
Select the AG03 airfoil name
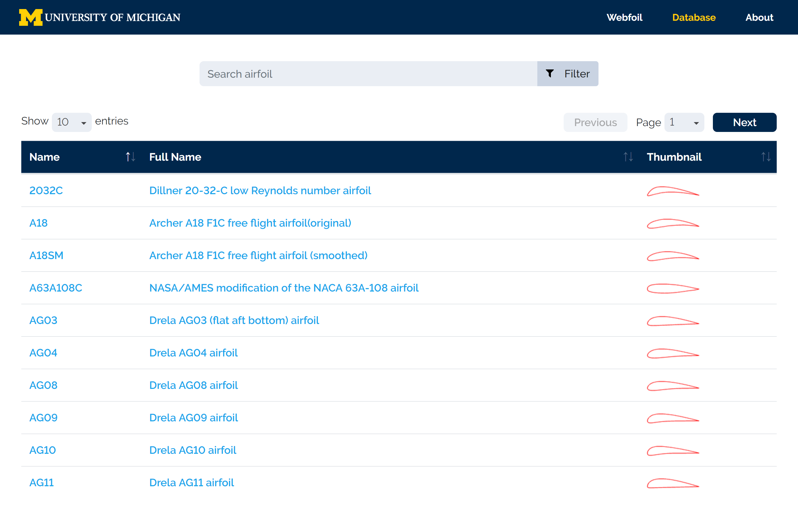click(43, 320)
